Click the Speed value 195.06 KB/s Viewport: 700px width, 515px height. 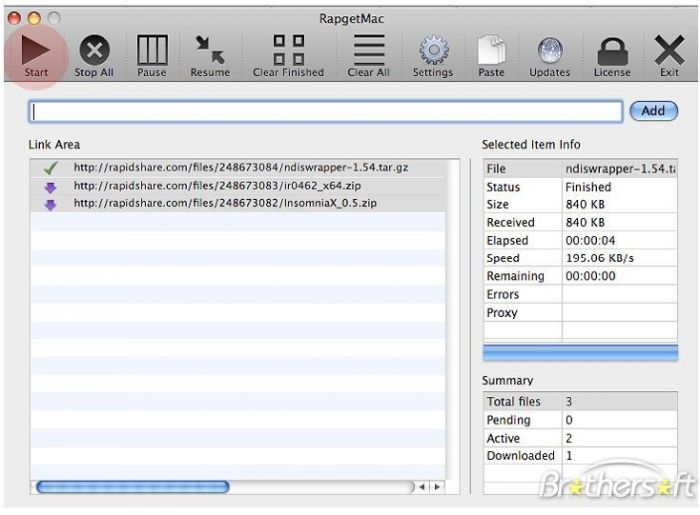pyautogui.click(x=600, y=258)
